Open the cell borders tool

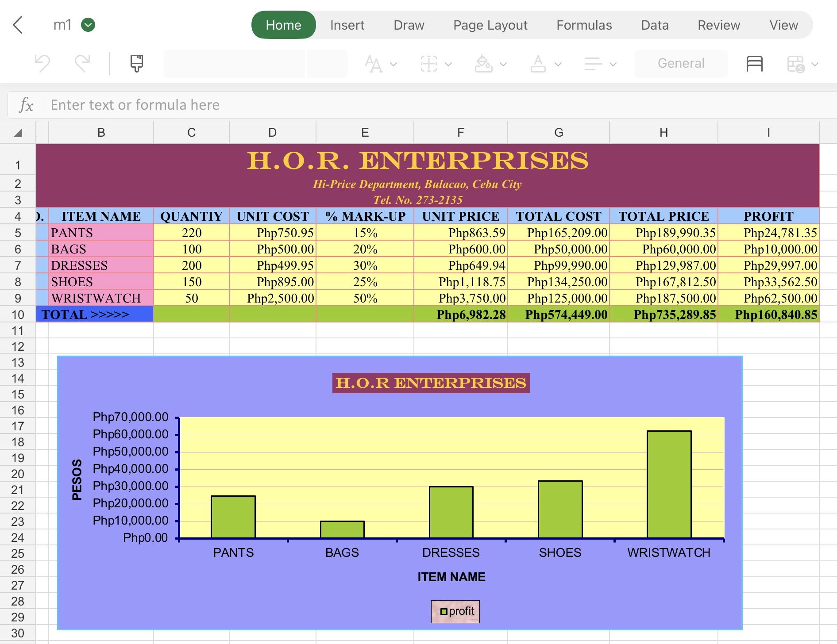(x=428, y=64)
